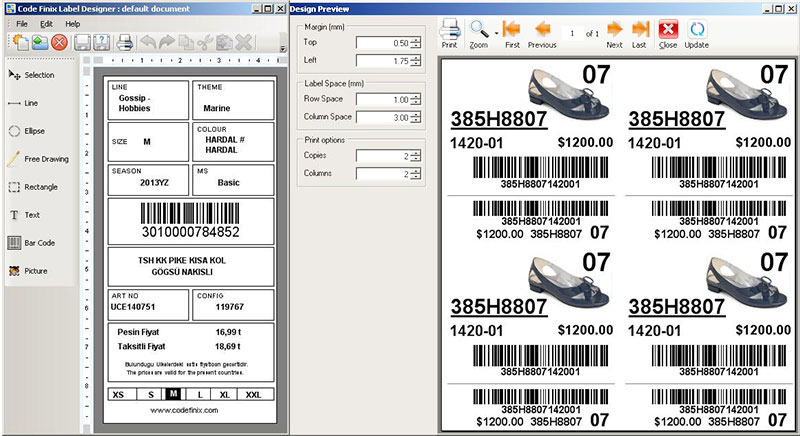Paste from the clipboard icon
Image resolution: width=800 pixels, height=436 pixels.
point(224,42)
